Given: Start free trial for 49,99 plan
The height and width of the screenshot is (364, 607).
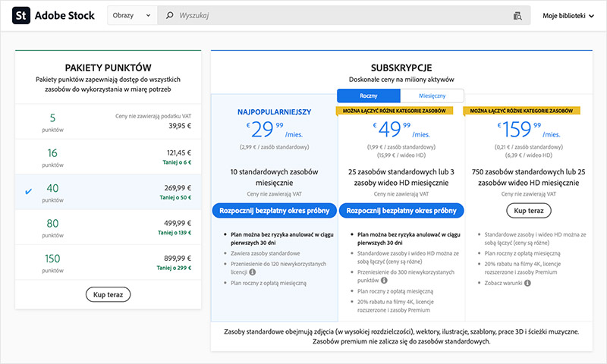Looking at the screenshot, I should tap(401, 210).
